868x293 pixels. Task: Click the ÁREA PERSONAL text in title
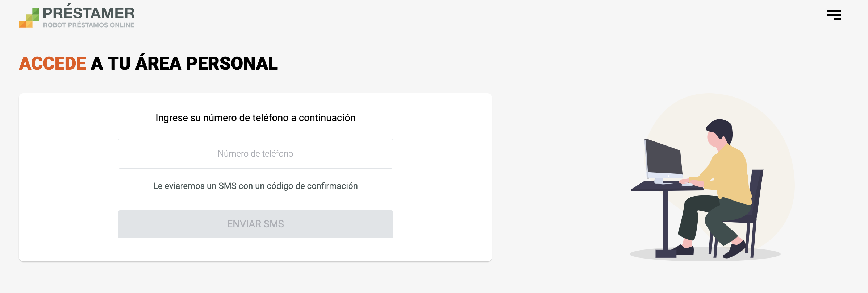[206, 63]
